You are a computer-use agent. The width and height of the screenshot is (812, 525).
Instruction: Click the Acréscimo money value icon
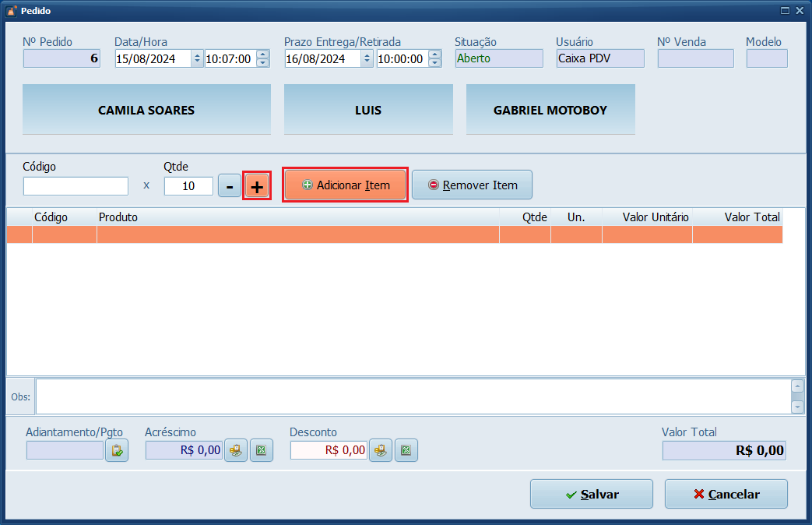click(x=236, y=450)
